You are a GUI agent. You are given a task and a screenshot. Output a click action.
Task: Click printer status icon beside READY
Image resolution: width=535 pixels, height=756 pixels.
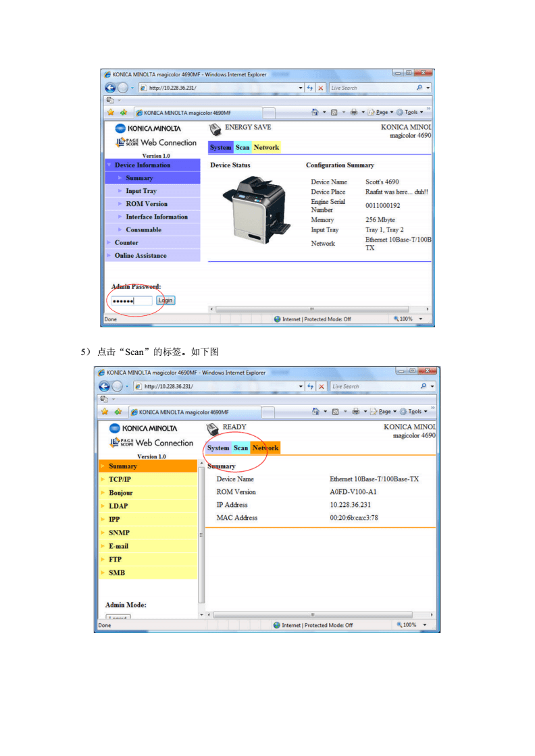tap(212, 429)
